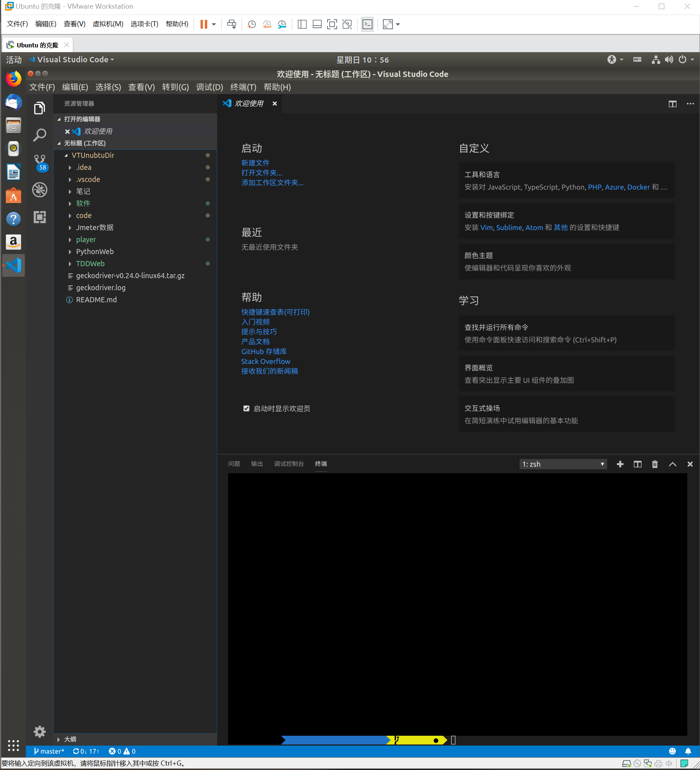Open the Extensions view in activity bar
Image resolution: width=700 pixels, height=770 pixels.
(40, 217)
